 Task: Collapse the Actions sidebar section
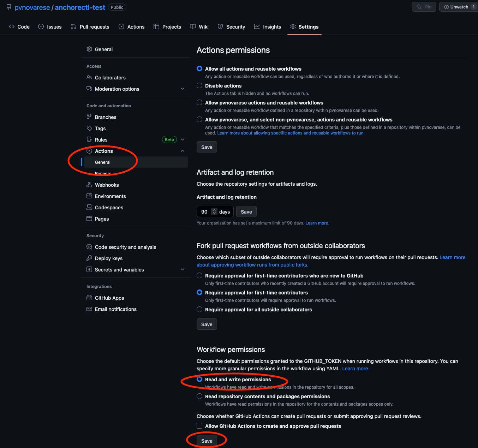[183, 151]
